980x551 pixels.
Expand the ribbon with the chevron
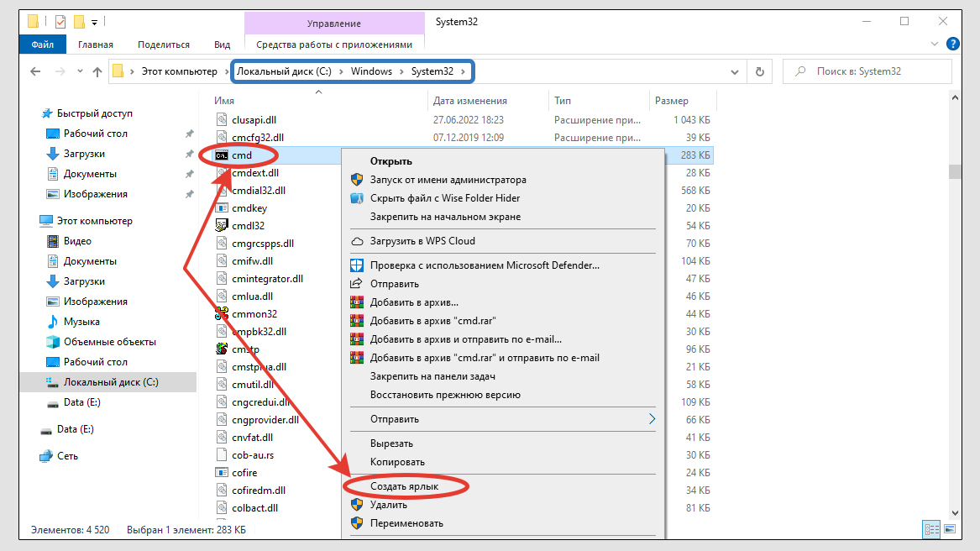click(x=935, y=44)
